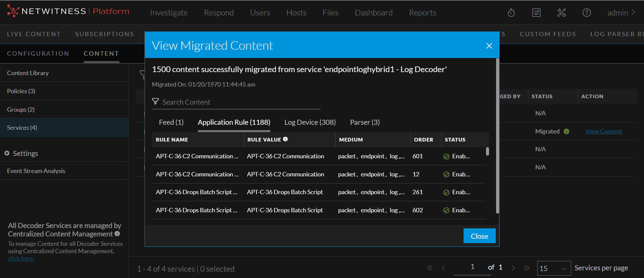Open the help question mark icon
The height and width of the screenshot is (278, 644).
pos(587,13)
